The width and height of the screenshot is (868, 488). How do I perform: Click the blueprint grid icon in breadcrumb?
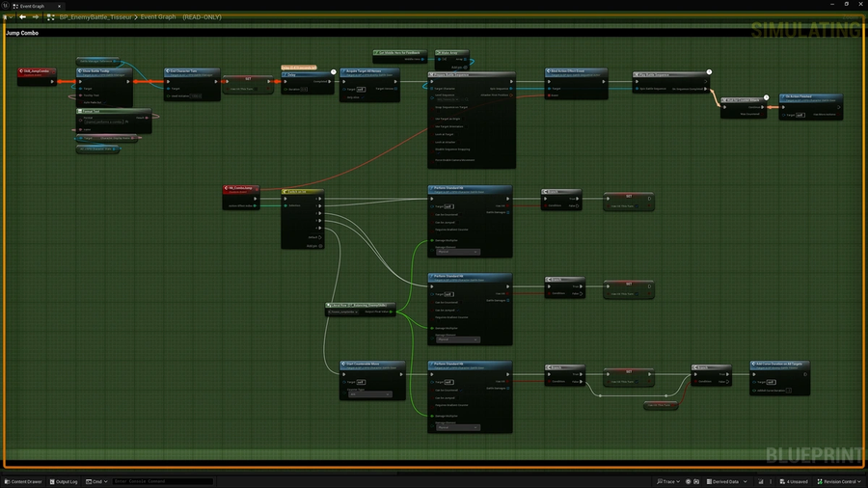[50, 16]
